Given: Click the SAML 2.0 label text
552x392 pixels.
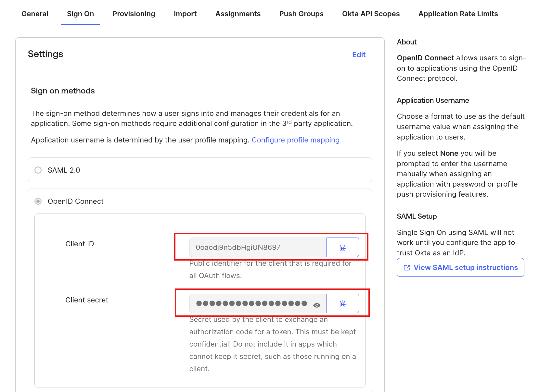Looking at the screenshot, I should [x=64, y=170].
